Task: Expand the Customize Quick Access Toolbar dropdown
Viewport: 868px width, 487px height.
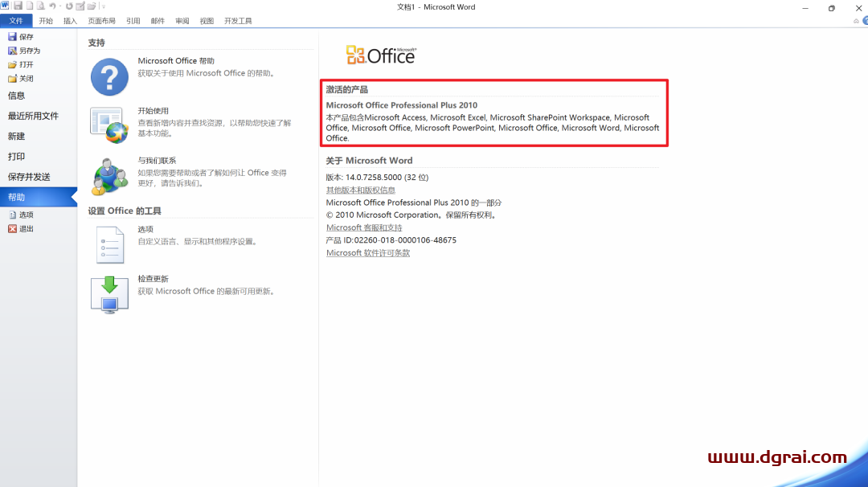Action: 103,6
